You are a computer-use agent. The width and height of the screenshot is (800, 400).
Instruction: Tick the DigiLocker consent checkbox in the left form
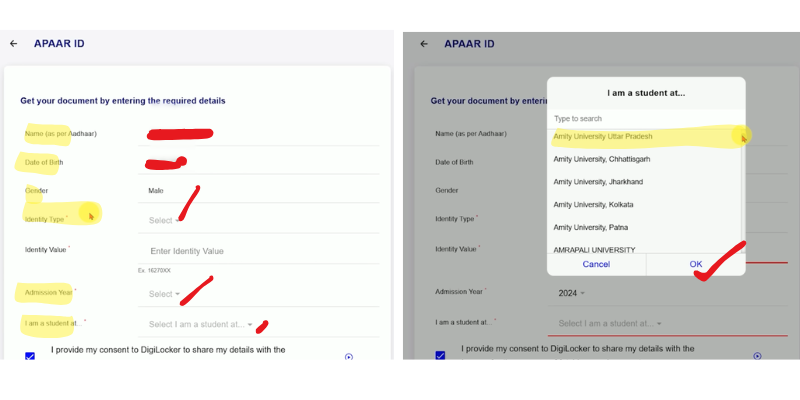(x=30, y=356)
